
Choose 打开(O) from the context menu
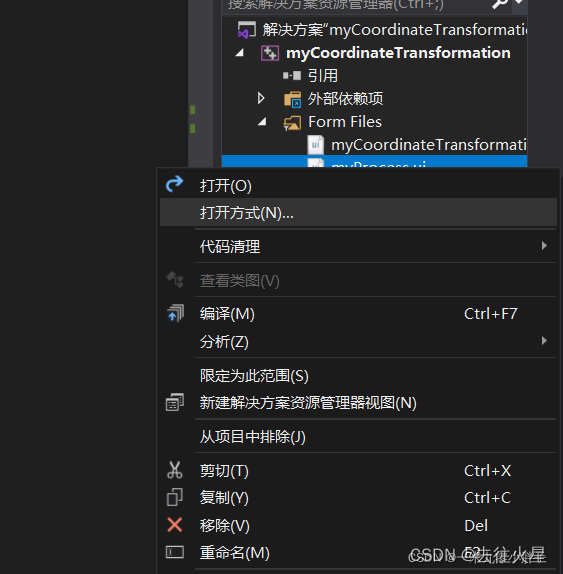tap(358, 185)
